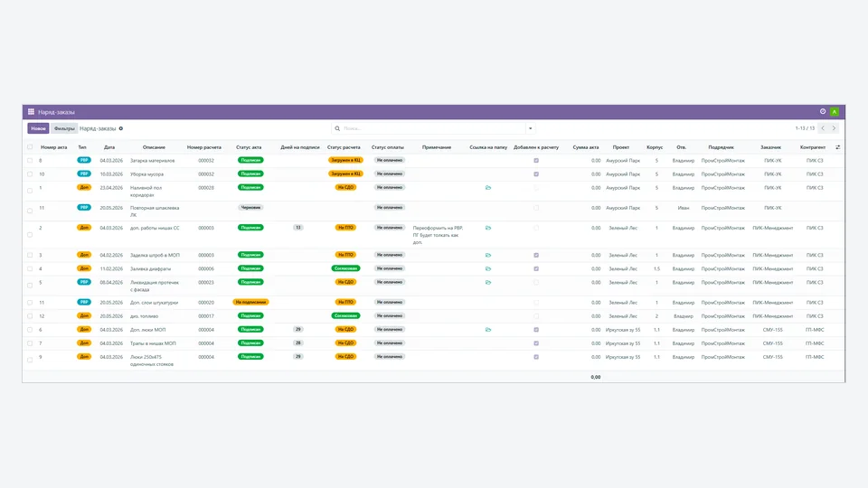Viewport: 868px width, 488px height.
Task: Click calculation number 000028 cell
Action: [206, 188]
